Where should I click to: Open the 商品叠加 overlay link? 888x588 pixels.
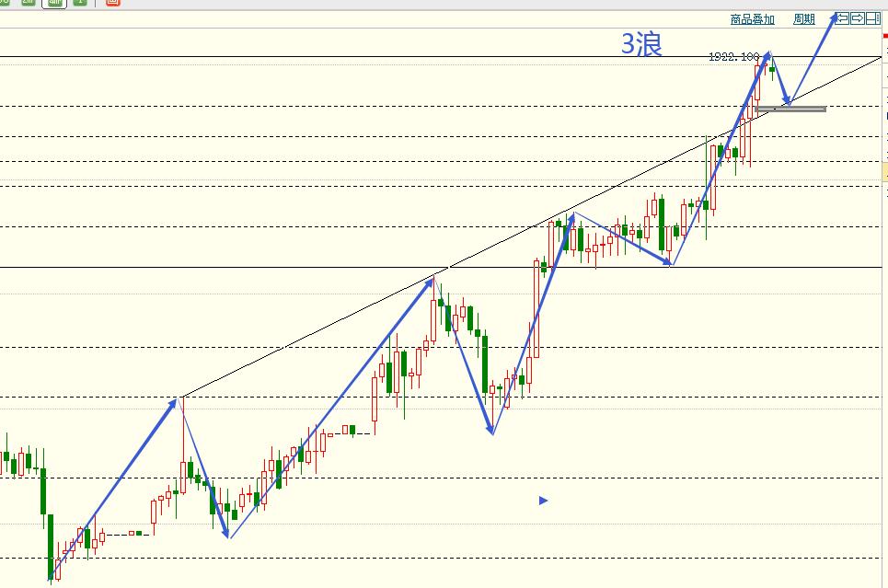click(x=752, y=19)
